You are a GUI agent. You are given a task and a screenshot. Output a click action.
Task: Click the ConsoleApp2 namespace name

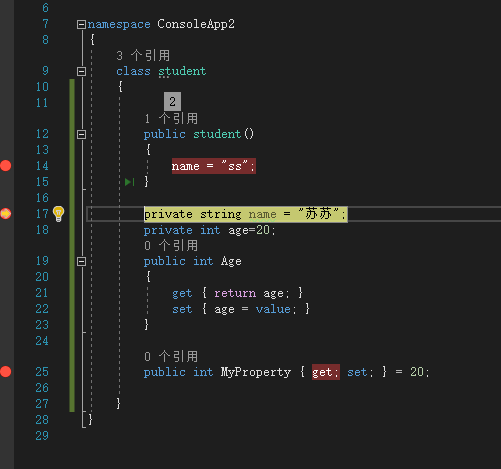196,24
